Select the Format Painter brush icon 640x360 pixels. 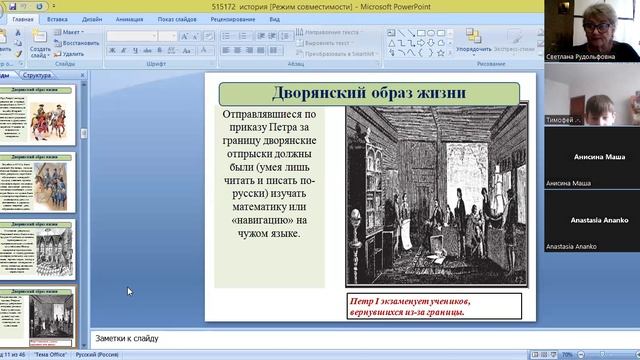pyautogui.click(x=18, y=53)
